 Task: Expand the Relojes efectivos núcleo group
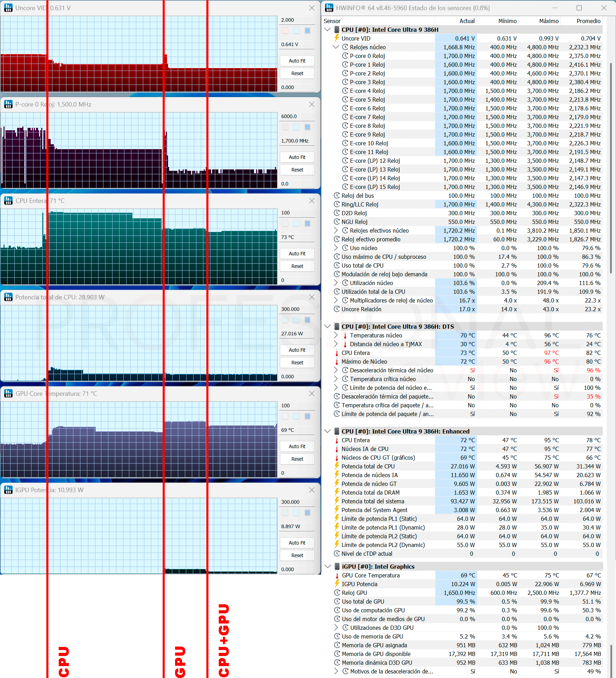pos(336,231)
